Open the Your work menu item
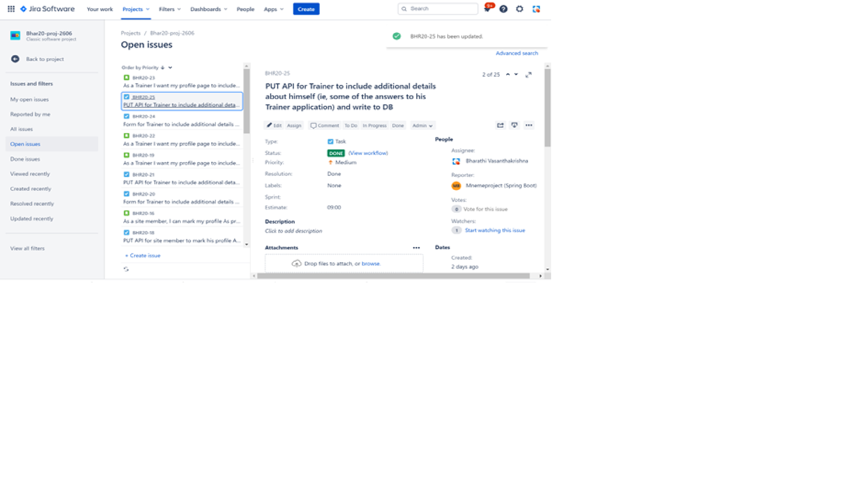Screen dimensions: 841x504 point(100,9)
